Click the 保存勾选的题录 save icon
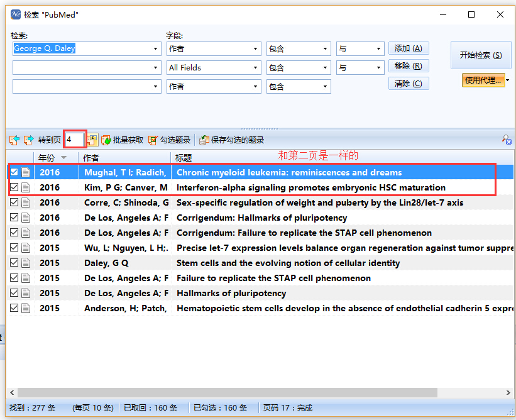 coord(204,140)
